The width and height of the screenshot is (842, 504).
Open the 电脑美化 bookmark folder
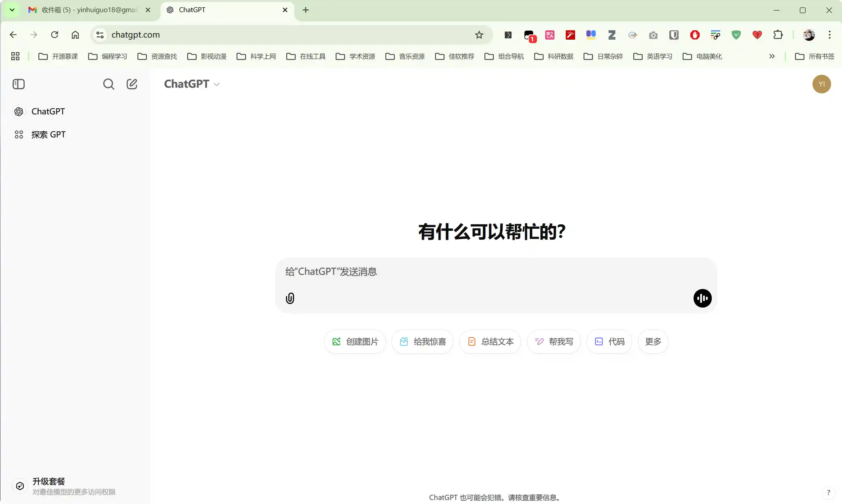tap(702, 56)
